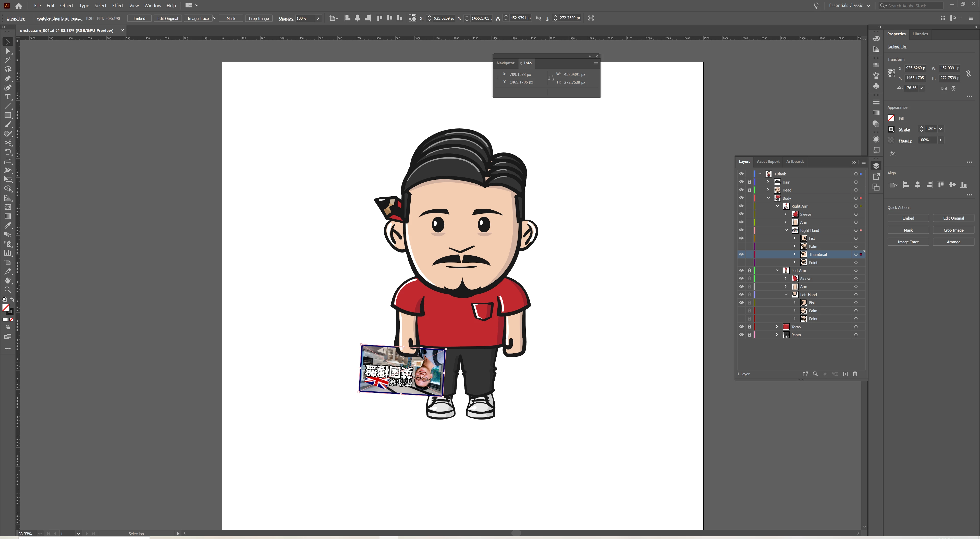This screenshot has height=539, width=980.
Task: Toggle visibility of the Hair layer
Action: click(x=741, y=182)
